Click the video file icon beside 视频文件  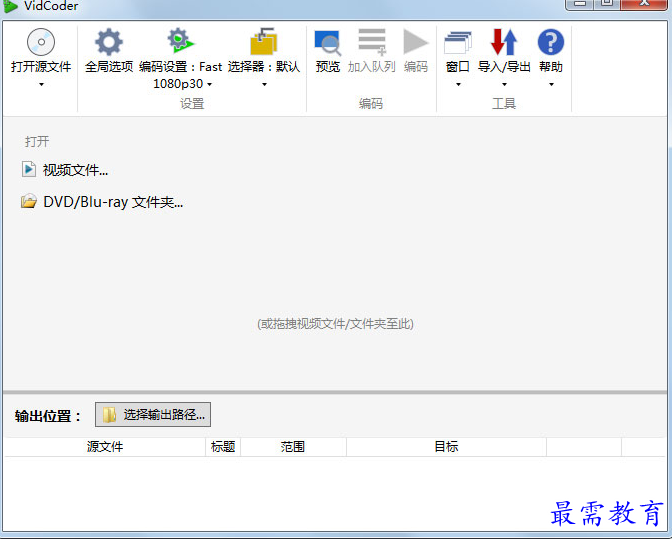pyautogui.click(x=29, y=169)
